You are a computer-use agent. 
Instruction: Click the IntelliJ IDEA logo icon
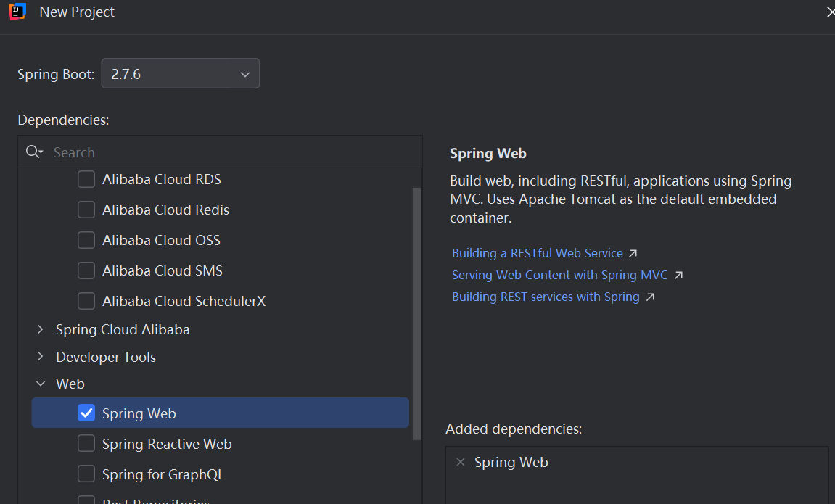click(x=17, y=11)
